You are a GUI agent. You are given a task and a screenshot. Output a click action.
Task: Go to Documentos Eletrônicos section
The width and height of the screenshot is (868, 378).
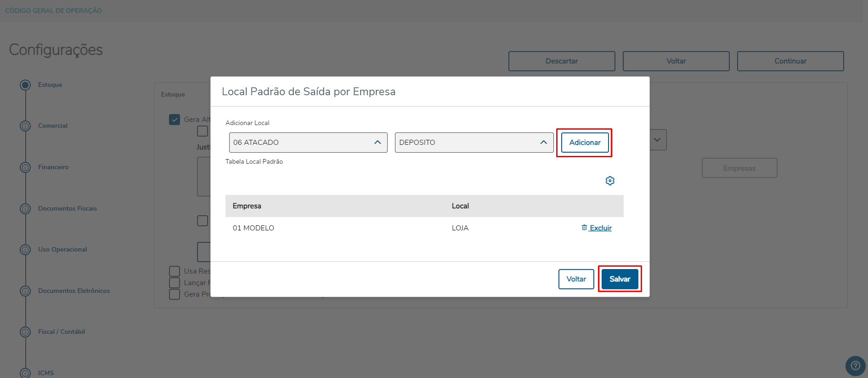74,291
